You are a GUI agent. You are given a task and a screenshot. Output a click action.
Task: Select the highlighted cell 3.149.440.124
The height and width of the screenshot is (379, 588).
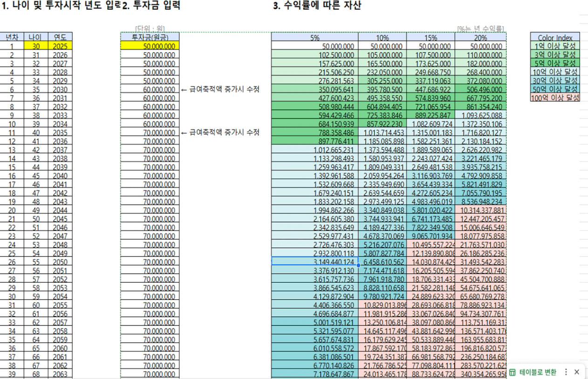[315, 262]
